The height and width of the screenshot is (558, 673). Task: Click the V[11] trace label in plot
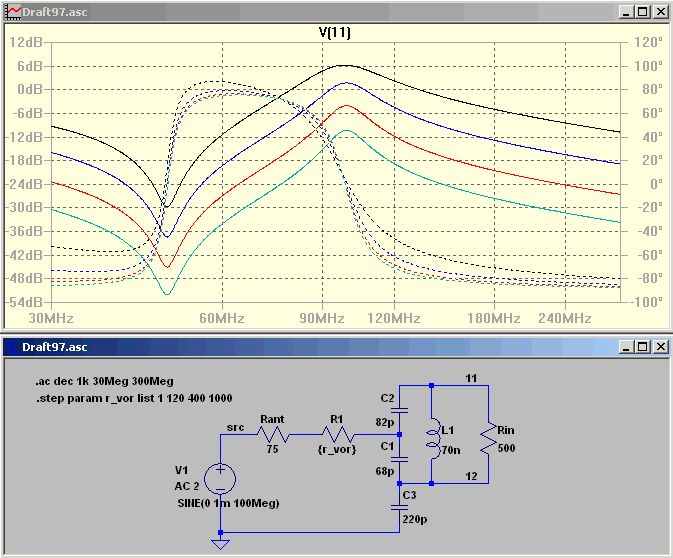pos(334,32)
